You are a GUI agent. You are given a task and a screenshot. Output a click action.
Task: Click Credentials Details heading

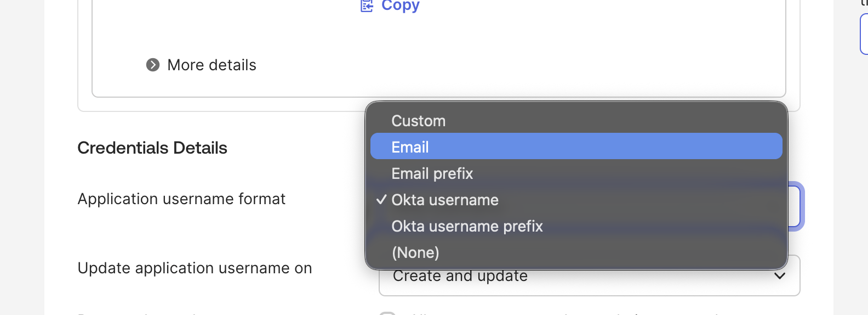pyautogui.click(x=152, y=148)
